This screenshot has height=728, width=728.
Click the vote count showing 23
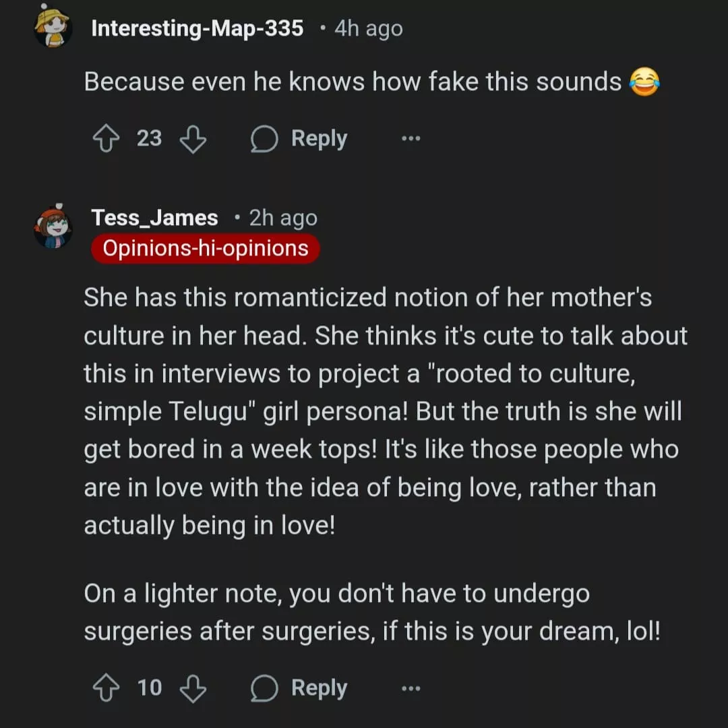(x=149, y=139)
